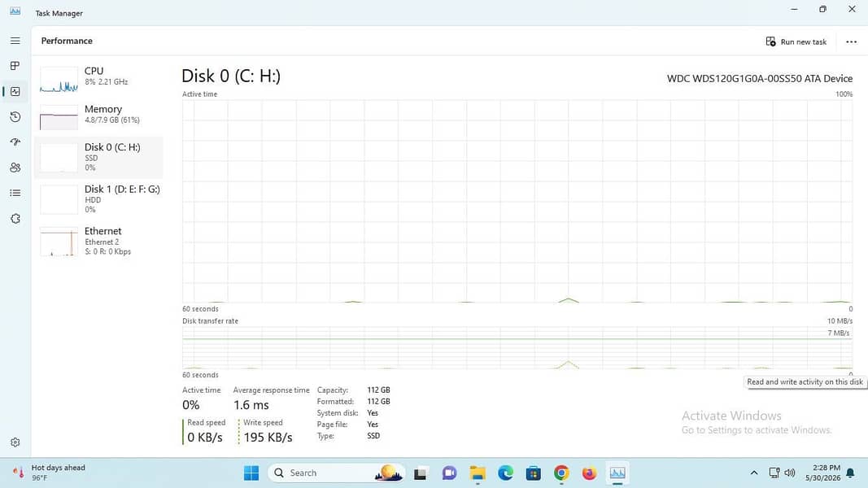The width and height of the screenshot is (868, 488).
Task: Open Startup apps sidebar icon
Action: pyautogui.click(x=15, y=142)
